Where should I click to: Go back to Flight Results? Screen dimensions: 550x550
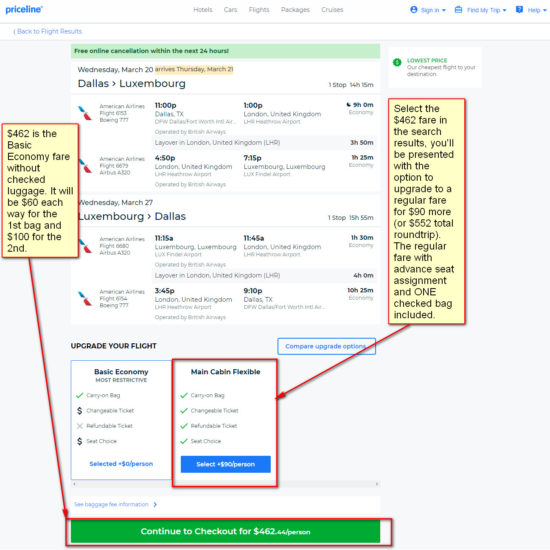[48, 32]
